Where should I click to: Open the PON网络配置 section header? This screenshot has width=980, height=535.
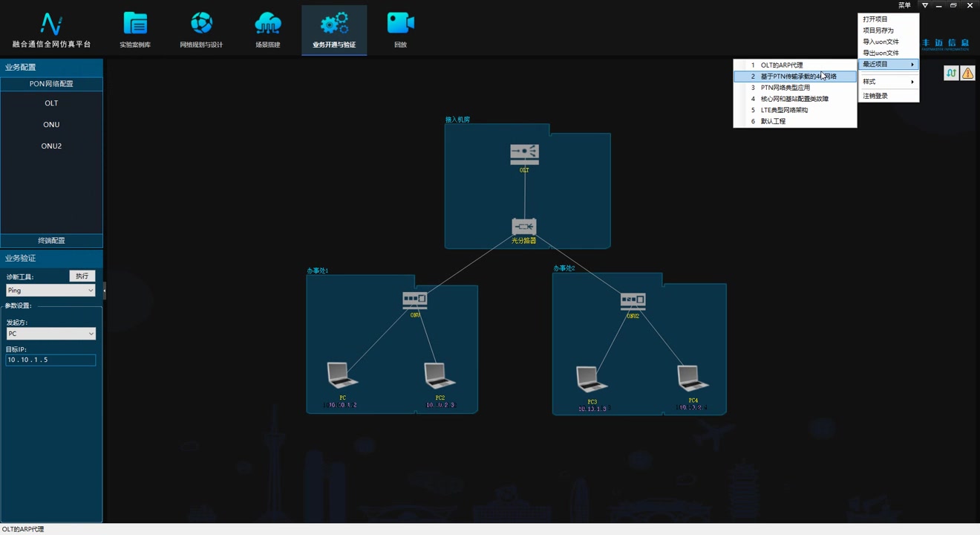[51, 84]
